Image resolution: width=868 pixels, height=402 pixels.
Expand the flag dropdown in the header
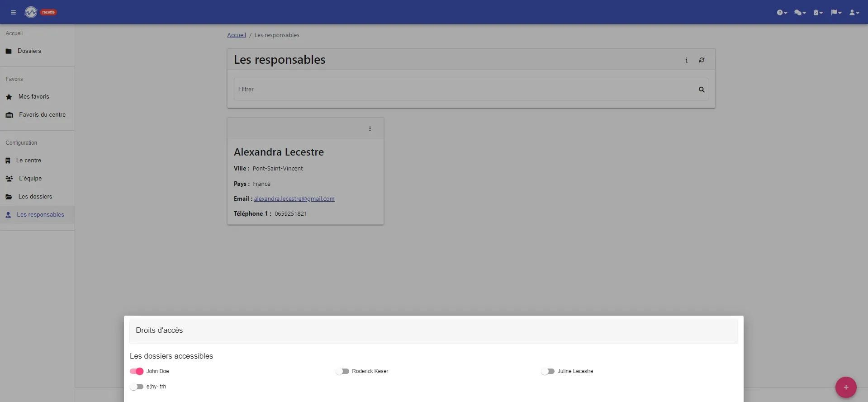[836, 13]
